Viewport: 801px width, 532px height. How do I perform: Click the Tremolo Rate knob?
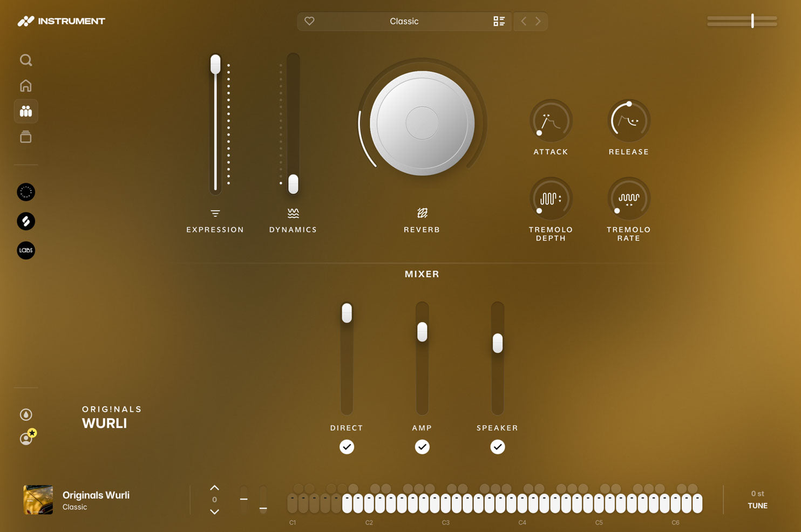(629, 199)
